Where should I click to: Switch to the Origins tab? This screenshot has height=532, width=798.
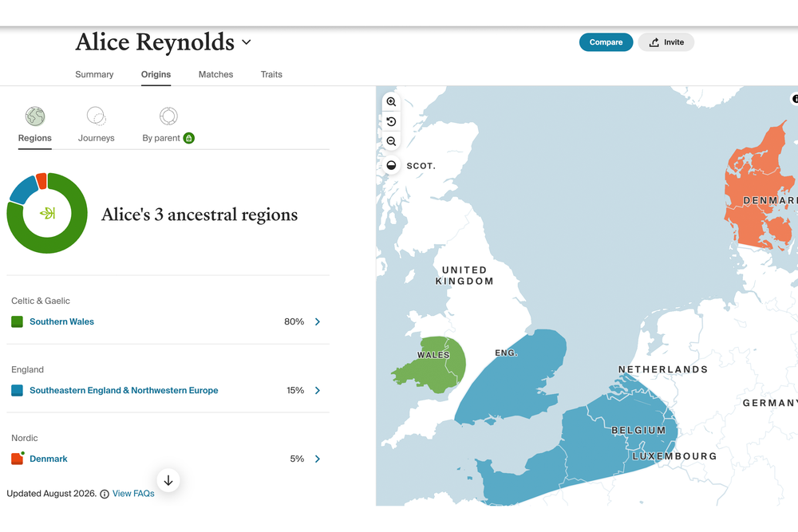coord(156,74)
